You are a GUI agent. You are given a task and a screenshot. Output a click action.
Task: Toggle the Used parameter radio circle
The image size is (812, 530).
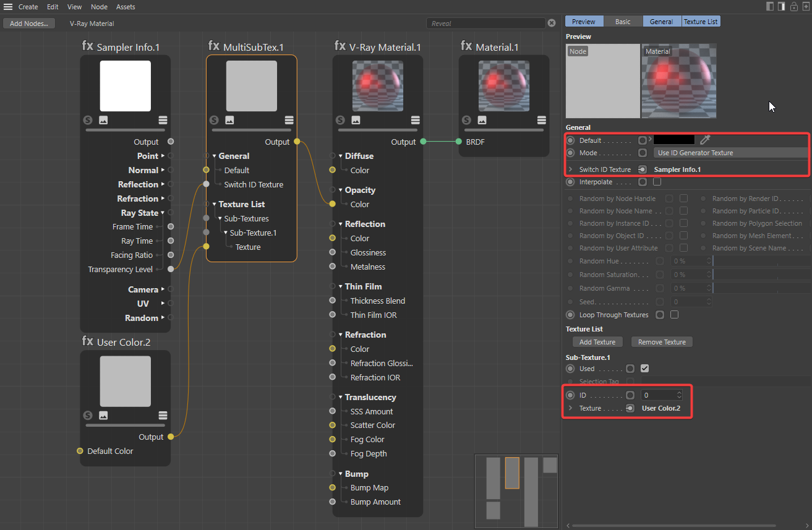(570, 369)
